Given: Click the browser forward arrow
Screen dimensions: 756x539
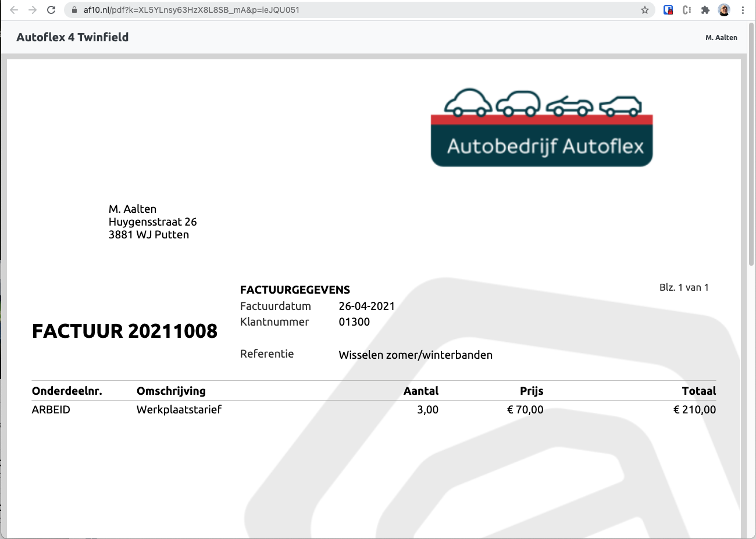Looking at the screenshot, I should tap(33, 10).
